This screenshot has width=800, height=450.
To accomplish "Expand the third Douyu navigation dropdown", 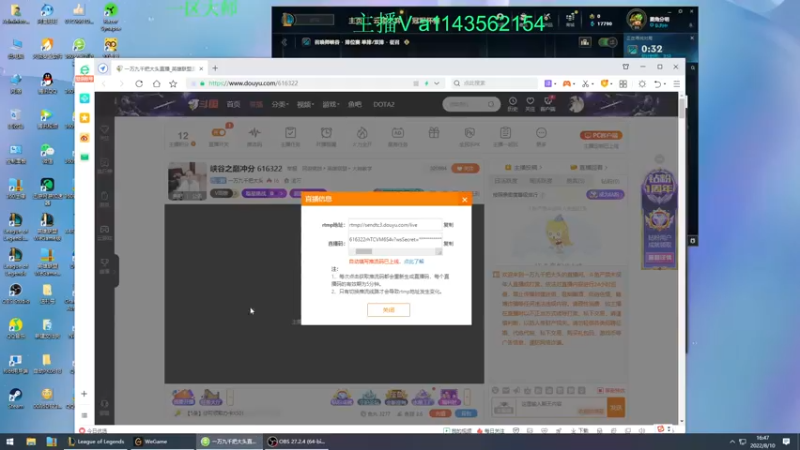I will (x=280, y=104).
